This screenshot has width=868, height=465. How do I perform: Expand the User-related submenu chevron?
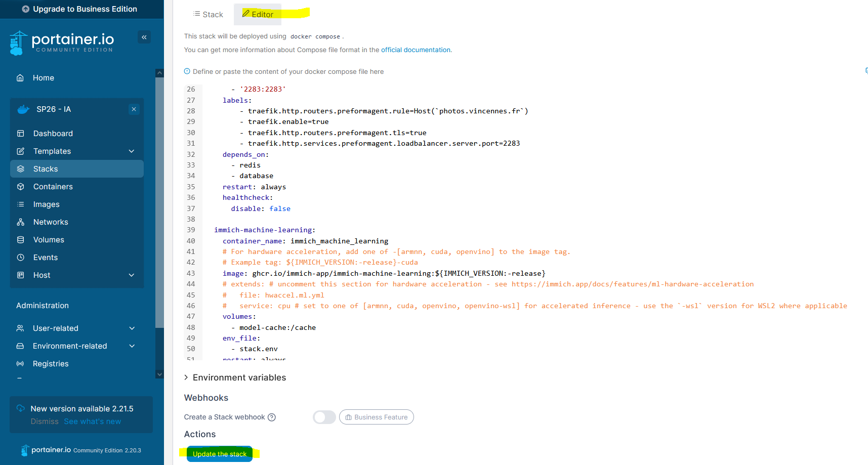(132, 328)
